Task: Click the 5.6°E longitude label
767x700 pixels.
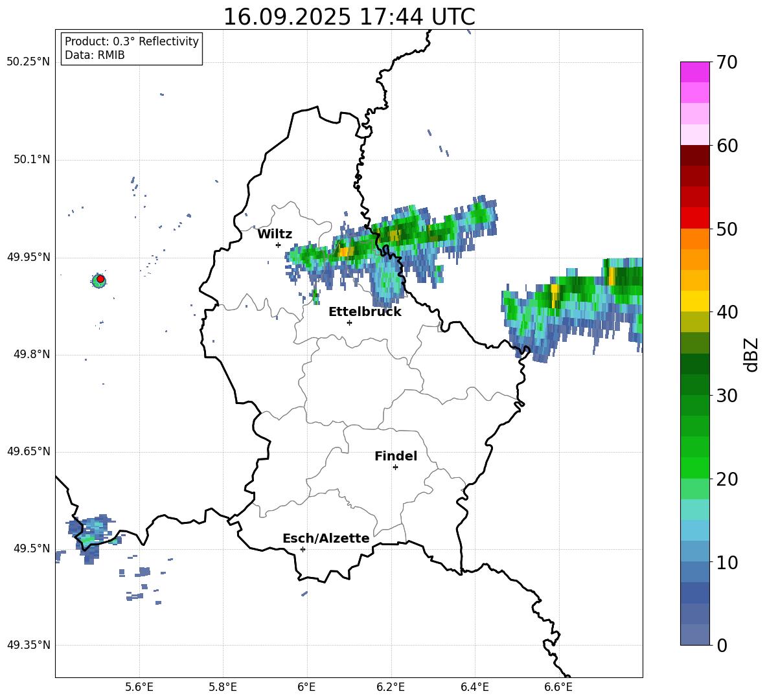Action: 139,687
